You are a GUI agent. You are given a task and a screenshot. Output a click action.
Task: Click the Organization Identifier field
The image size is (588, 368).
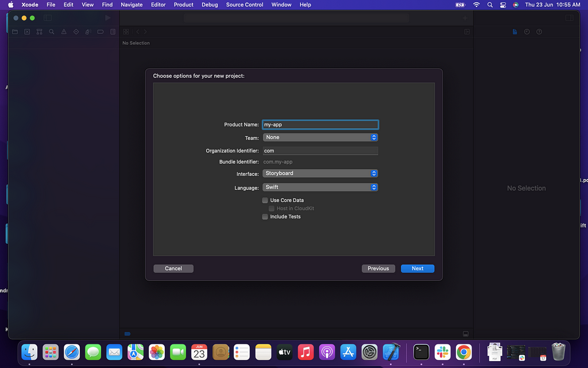(320, 151)
